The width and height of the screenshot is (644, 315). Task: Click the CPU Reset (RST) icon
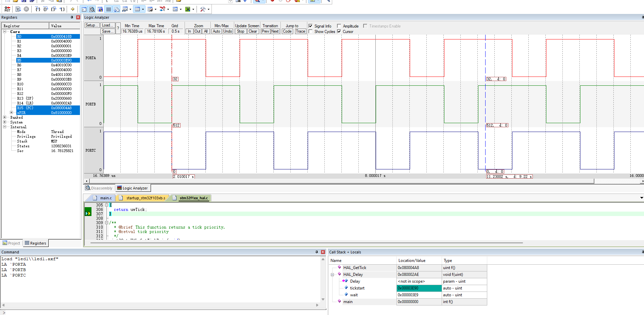click(x=7, y=9)
